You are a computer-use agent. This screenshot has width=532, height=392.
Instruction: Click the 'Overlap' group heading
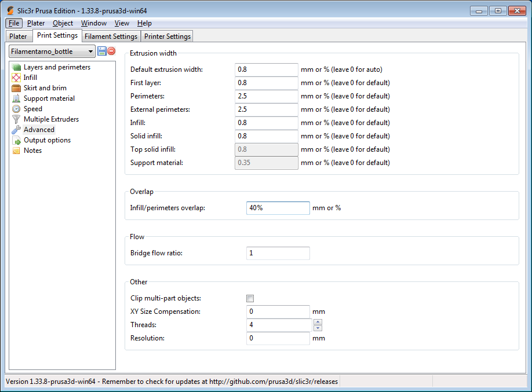click(x=141, y=192)
